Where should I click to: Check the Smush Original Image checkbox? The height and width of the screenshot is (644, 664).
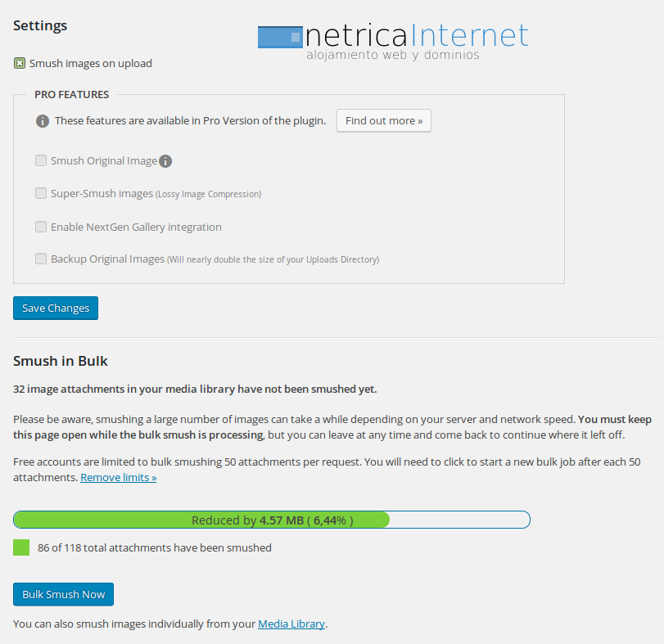click(x=41, y=160)
